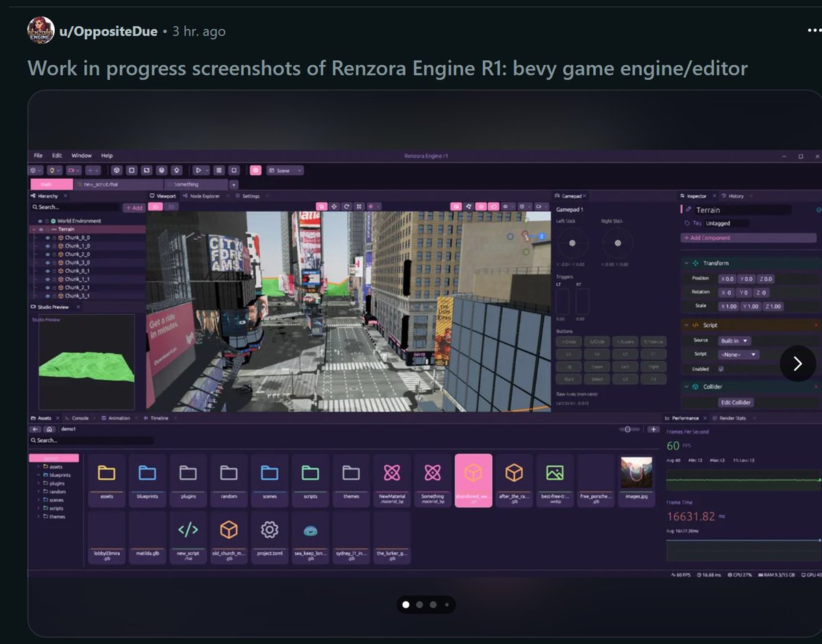The width and height of the screenshot is (822, 644).
Task: Switch the viewport to 3D mode
Action: [155, 207]
